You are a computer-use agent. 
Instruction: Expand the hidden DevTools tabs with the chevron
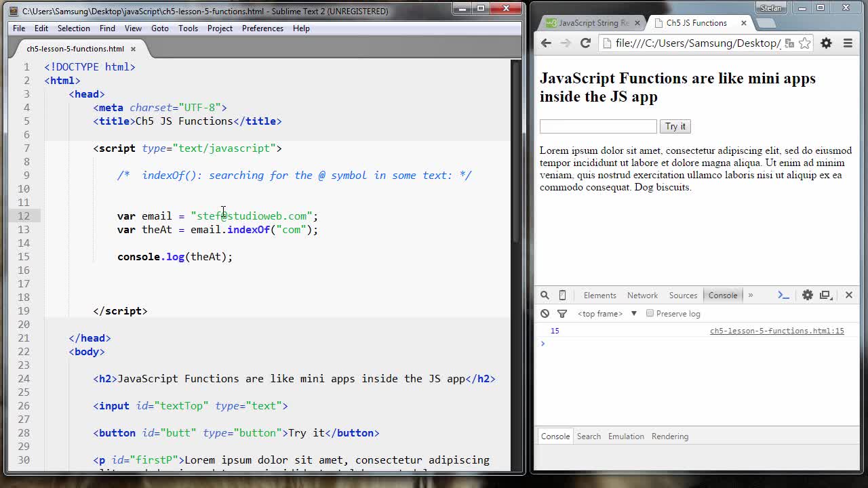point(750,295)
